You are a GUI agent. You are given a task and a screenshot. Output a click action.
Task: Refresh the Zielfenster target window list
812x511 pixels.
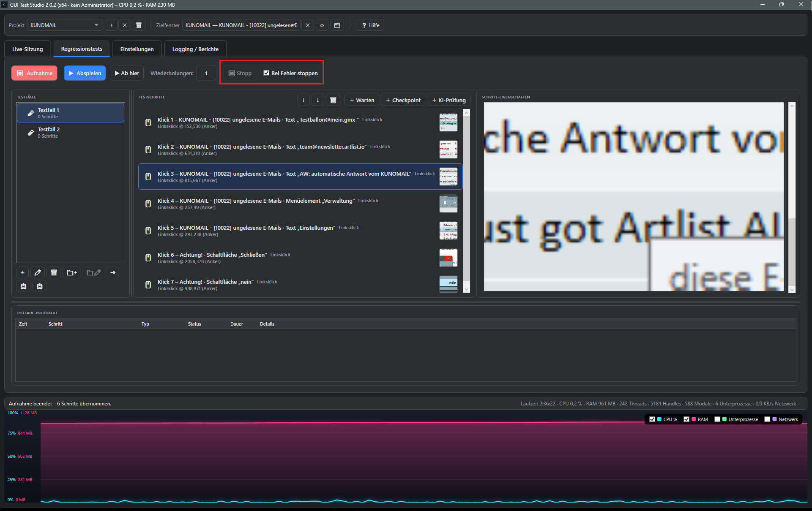[322, 25]
